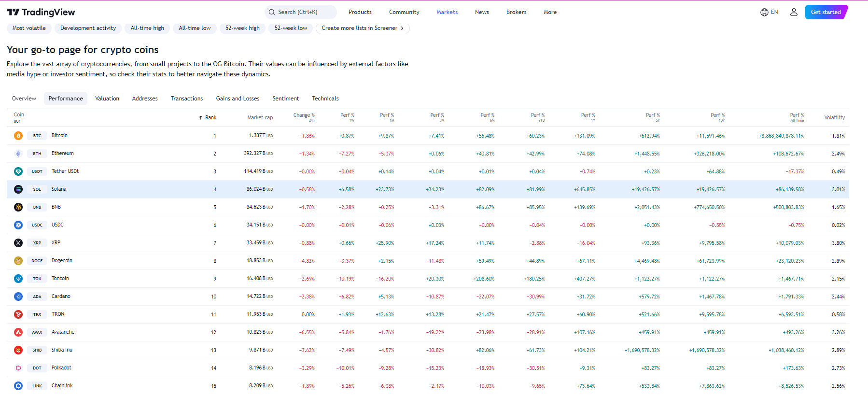Screen dimensions: 868x396
Task: Switch to the Gains and Losses tab
Action: pos(238,99)
